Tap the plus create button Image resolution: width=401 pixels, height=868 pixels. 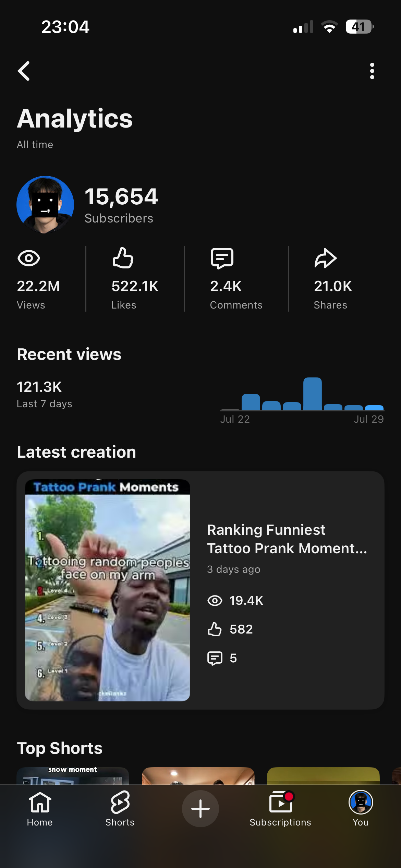tap(200, 809)
